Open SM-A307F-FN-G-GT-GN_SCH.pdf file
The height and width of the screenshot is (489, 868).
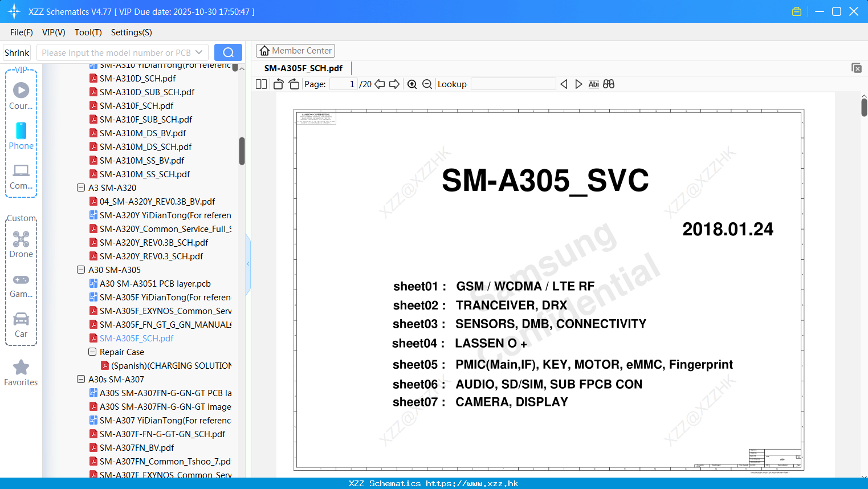coord(162,434)
